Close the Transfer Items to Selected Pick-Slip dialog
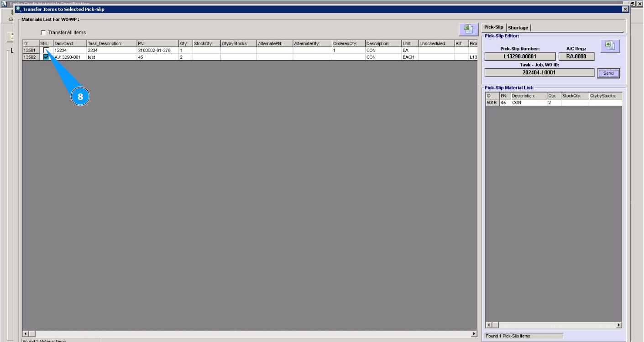This screenshot has height=342, width=644. [625, 9]
